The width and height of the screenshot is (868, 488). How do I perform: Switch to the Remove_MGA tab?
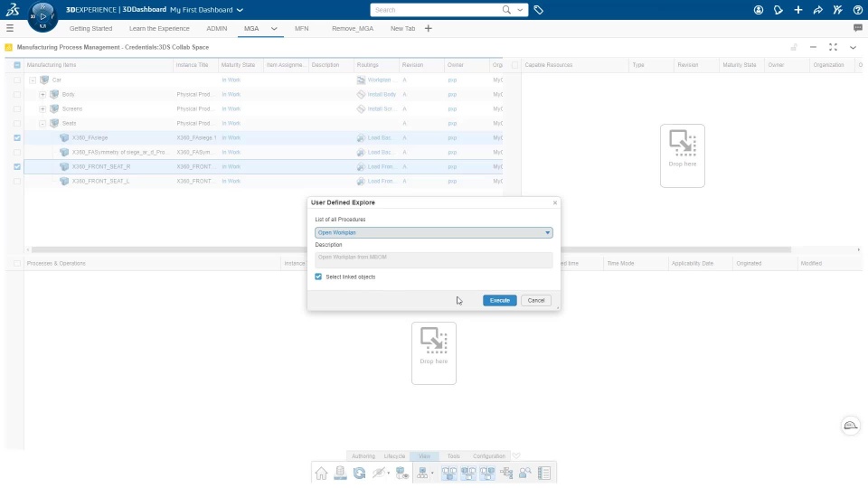pos(353,28)
